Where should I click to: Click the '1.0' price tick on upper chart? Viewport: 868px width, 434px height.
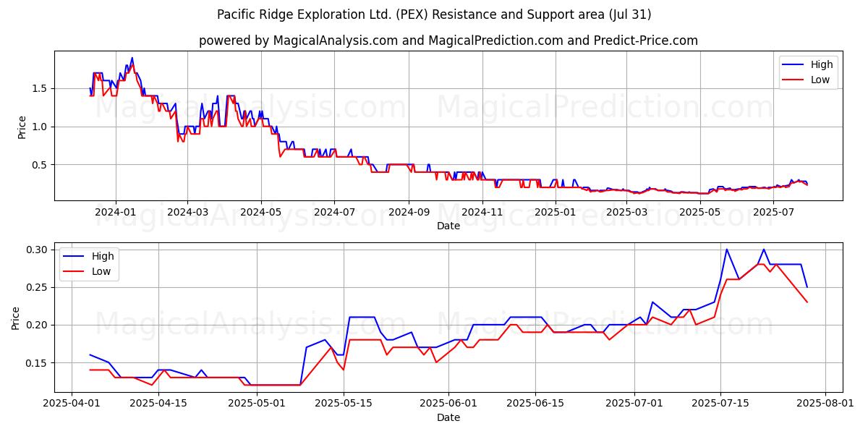pyautogui.click(x=41, y=127)
